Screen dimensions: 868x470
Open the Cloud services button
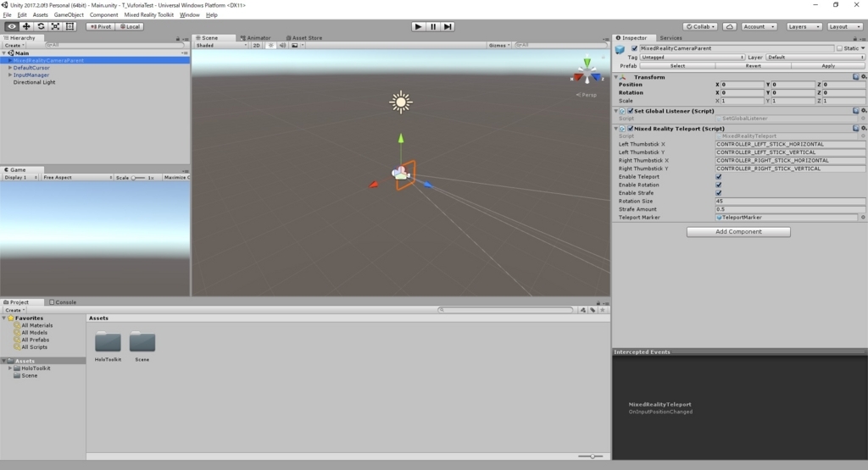coord(730,26)
